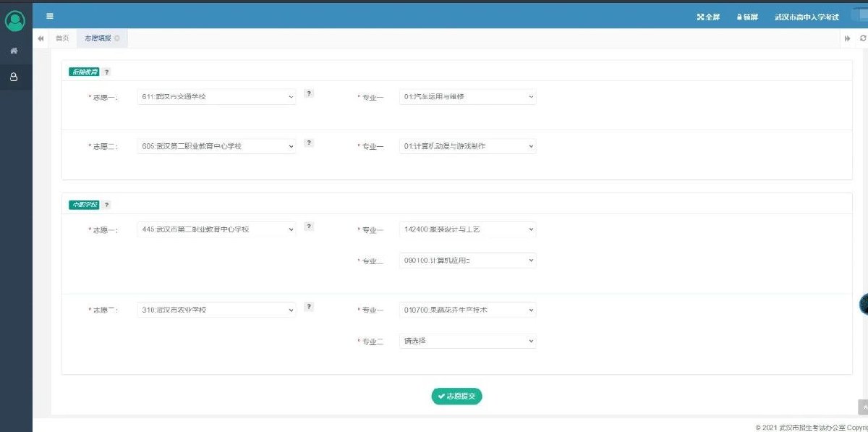This screenshot has height=432, width=868.
Task: Click 锁屏 to lock the screen
Action: [x=747, y=17]
